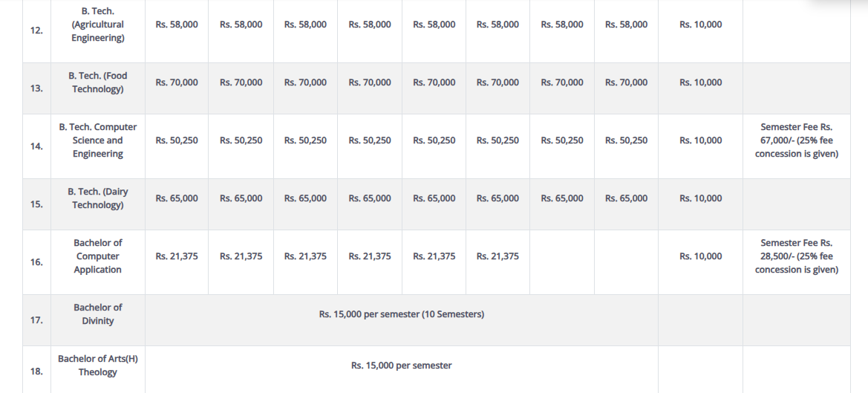
Task: Select the Bachelor of Arts(H) Theology cell
Action: [x=98, y=366]
